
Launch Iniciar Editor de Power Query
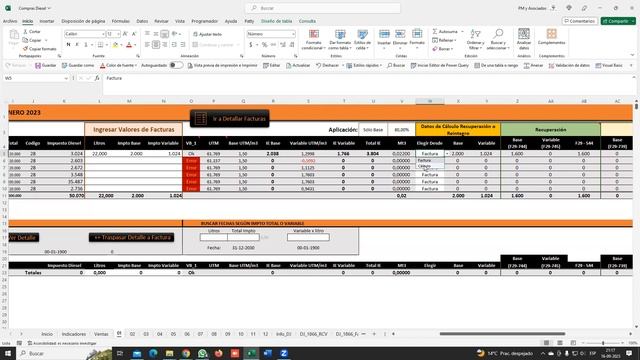point(440,65)
